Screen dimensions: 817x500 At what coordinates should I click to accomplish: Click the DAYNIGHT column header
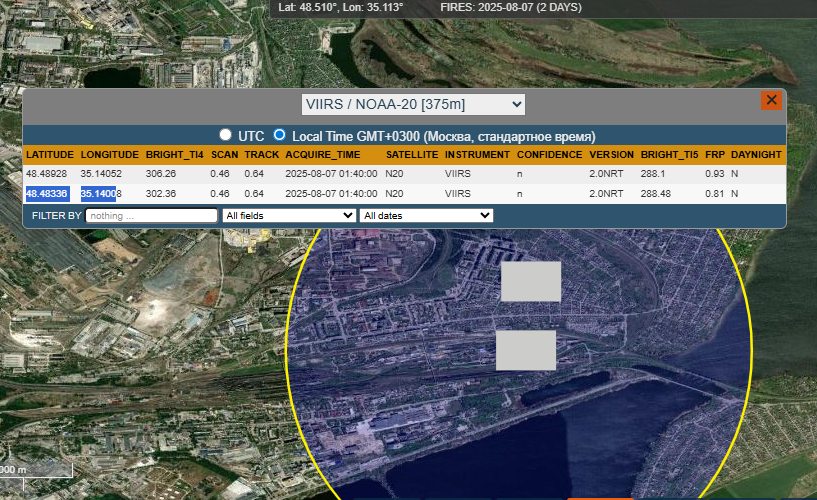[757, 156]
